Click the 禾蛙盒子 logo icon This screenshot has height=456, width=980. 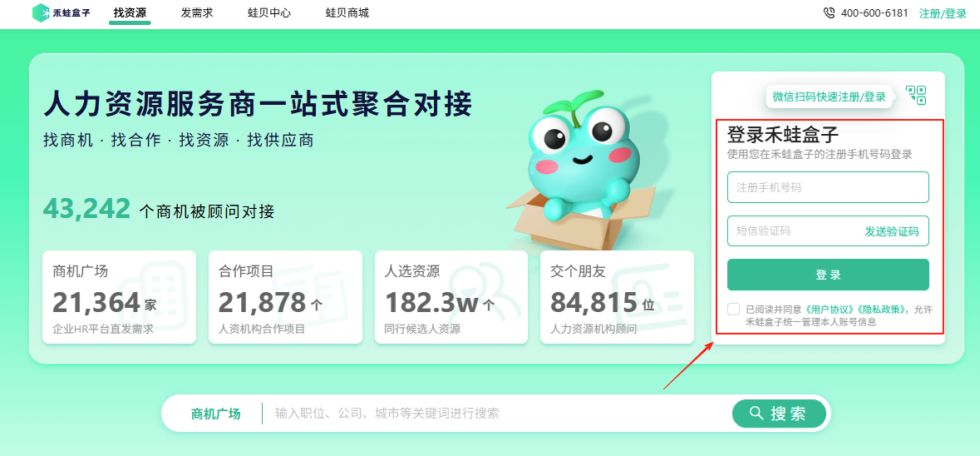(41, 12)
